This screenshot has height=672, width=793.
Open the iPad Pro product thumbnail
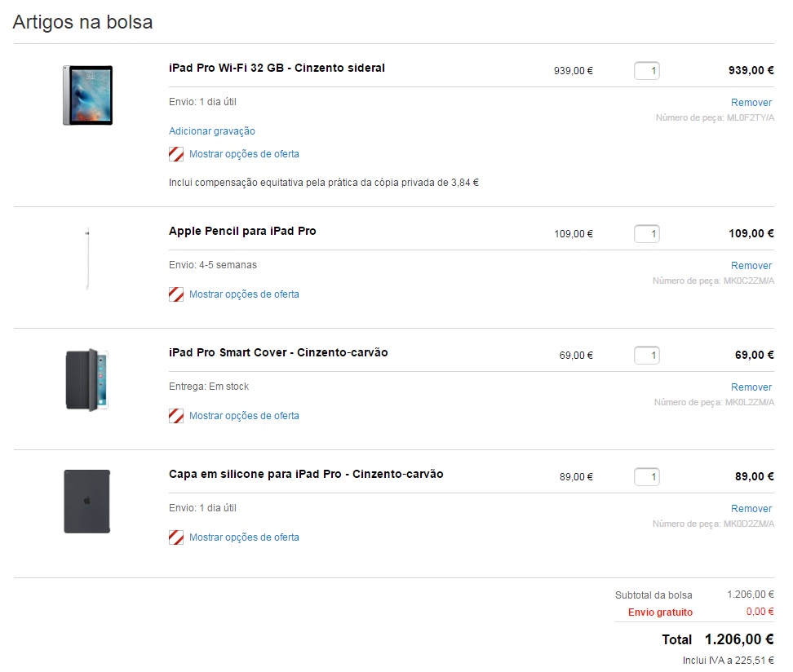pos(87,95)
